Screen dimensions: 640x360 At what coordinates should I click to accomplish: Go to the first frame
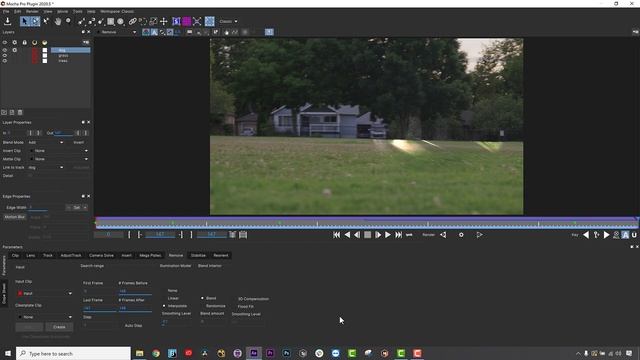pos(337,235)
